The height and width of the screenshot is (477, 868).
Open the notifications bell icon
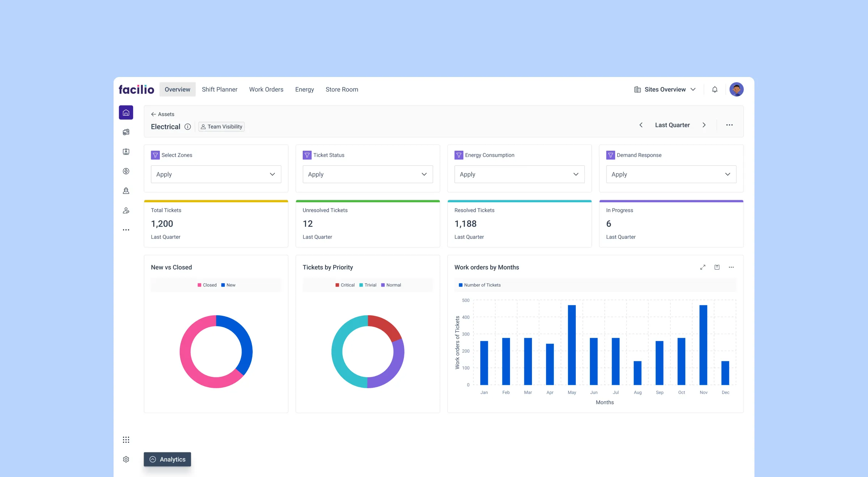click(714, 89)
